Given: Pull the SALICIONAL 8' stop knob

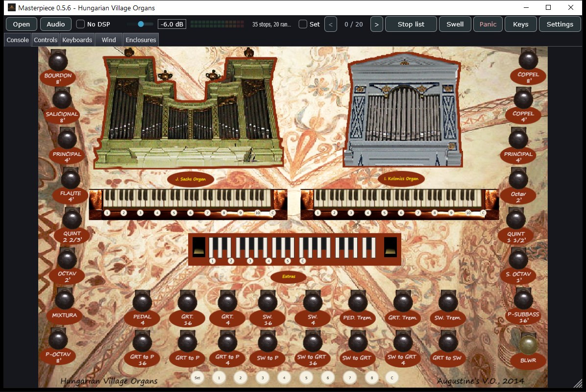Looking at the screenshot, I should (x=62, y=98).
